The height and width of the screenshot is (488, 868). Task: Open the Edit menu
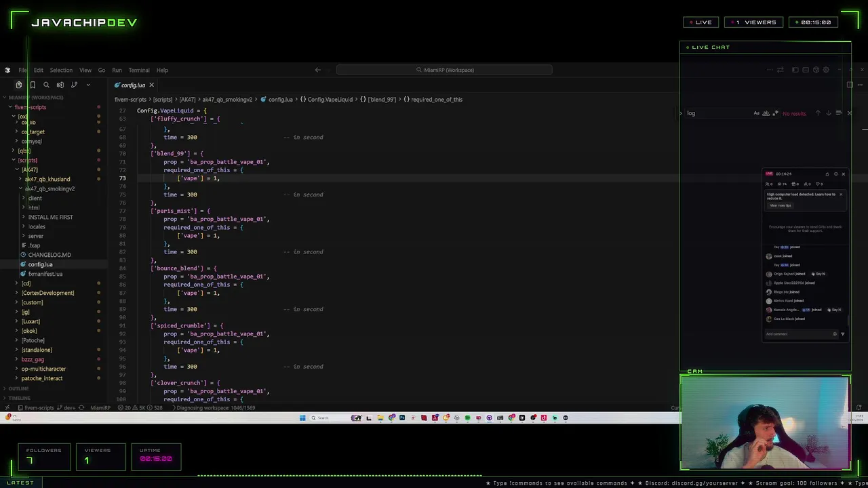tap(39, 70)
